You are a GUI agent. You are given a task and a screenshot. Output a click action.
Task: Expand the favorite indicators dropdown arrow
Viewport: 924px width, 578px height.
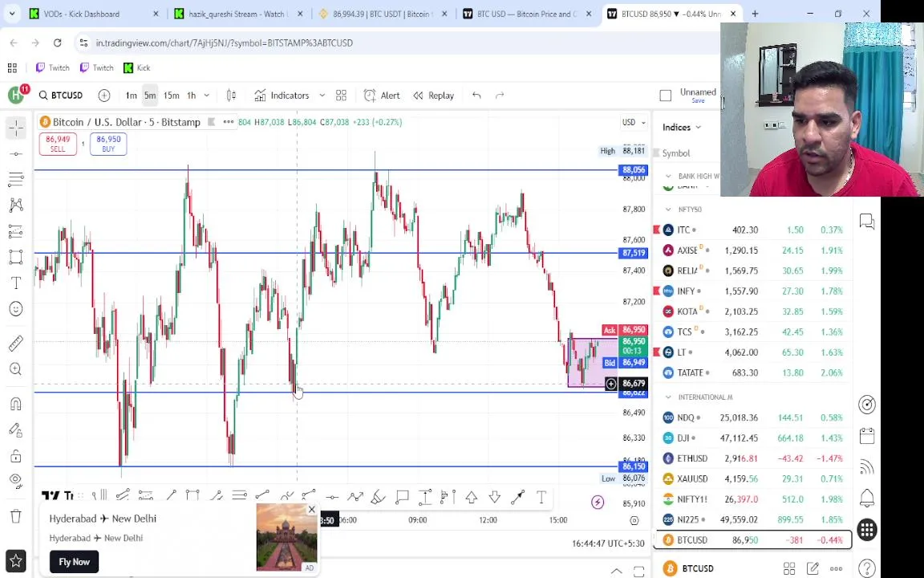pos(322,95)
